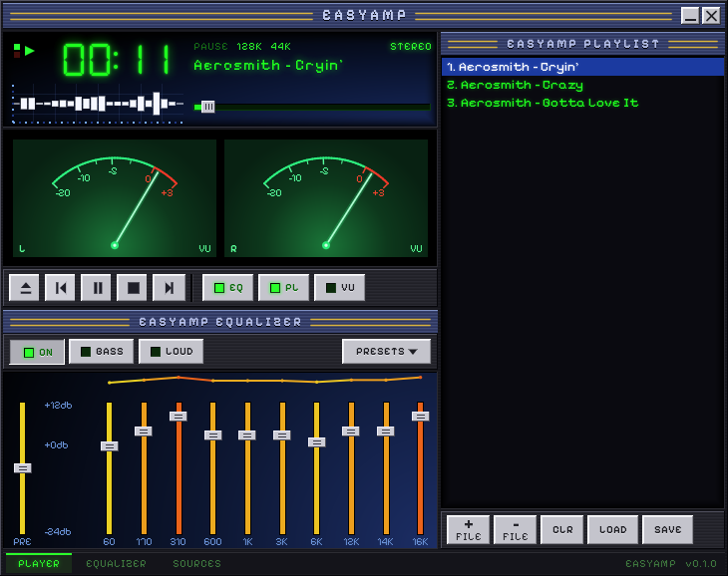Click the left channel VU meter
This screenshot has height=576, width=728.
coord(115,198)
